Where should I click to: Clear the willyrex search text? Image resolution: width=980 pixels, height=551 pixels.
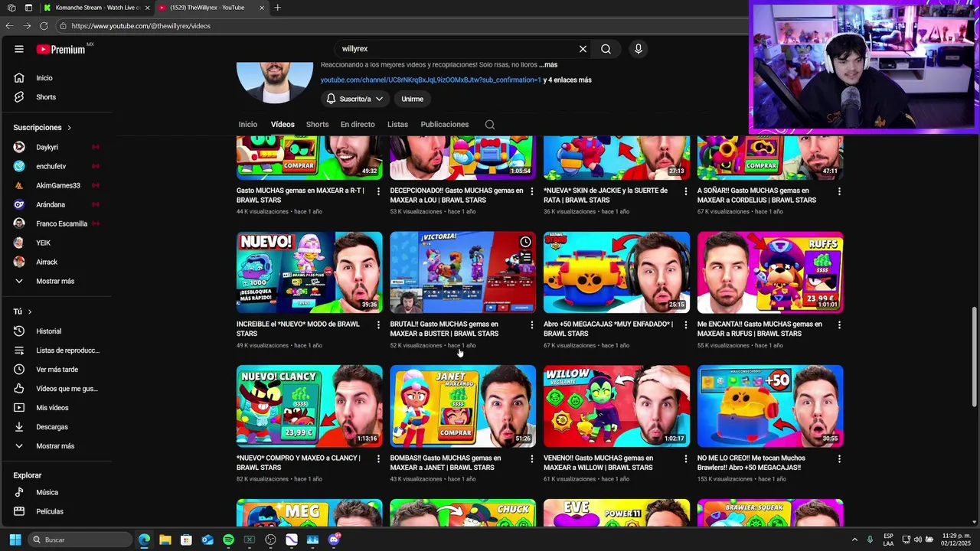click(x=583, y=49)
